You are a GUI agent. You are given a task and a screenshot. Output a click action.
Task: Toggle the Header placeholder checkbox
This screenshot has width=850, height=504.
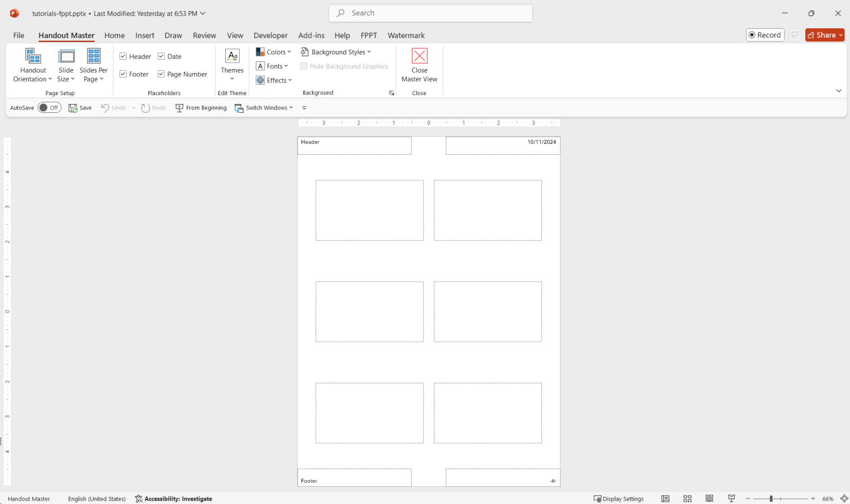[x=123, y=56]
